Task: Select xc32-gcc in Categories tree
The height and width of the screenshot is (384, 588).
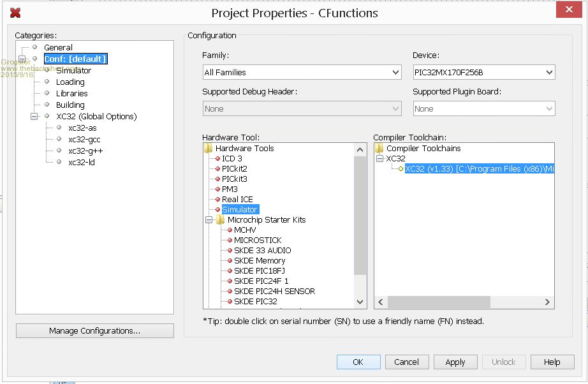Action: coord(84,139)
